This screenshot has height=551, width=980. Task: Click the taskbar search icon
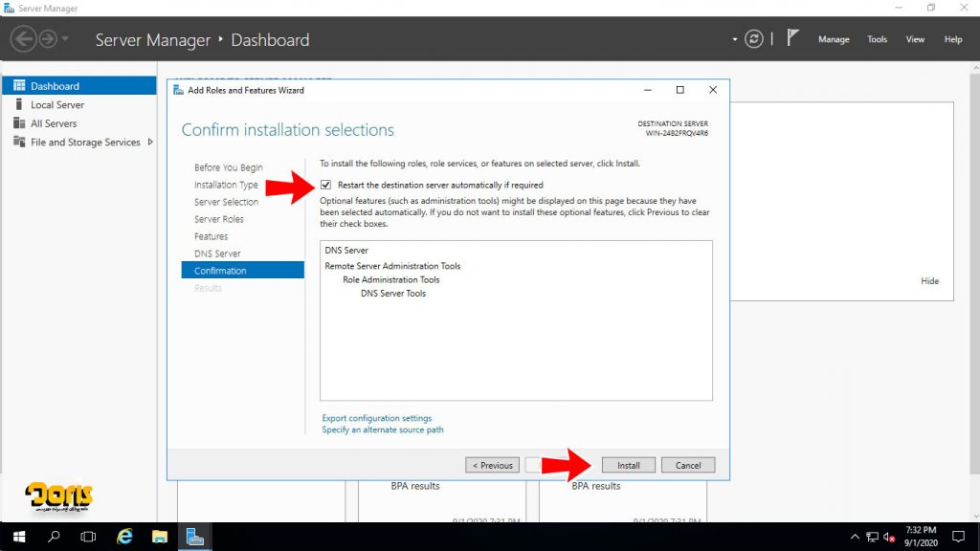click(54, 537)
